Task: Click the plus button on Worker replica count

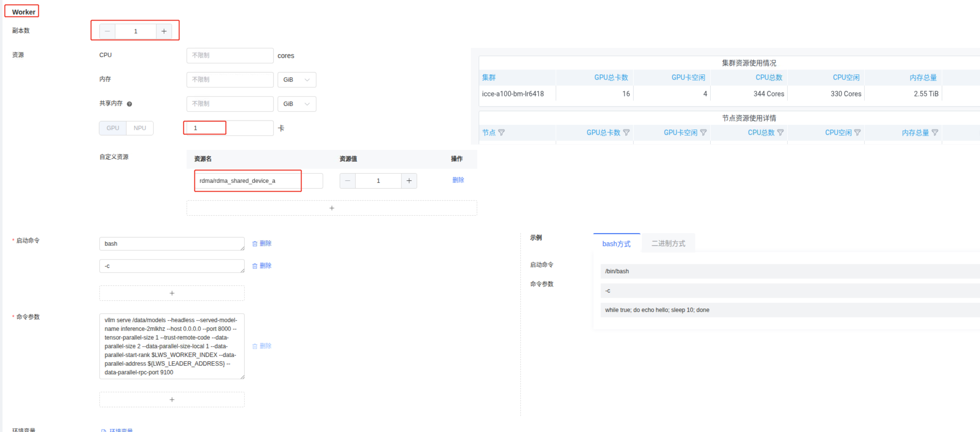Action: coord(164,31)
